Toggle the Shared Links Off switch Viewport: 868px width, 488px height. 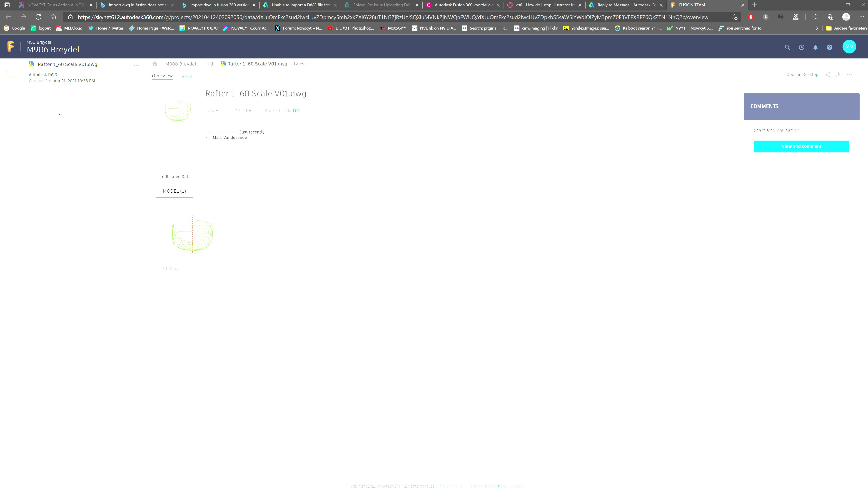296,110
